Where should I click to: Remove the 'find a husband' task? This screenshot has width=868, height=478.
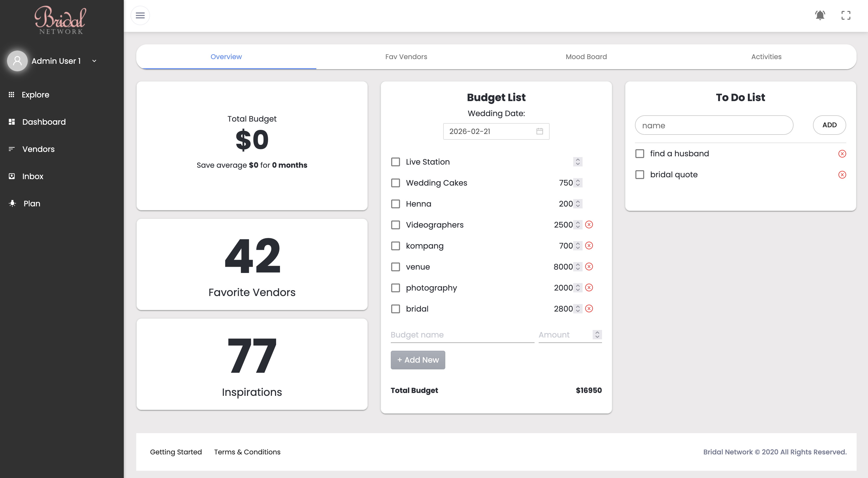coord(842,154)
